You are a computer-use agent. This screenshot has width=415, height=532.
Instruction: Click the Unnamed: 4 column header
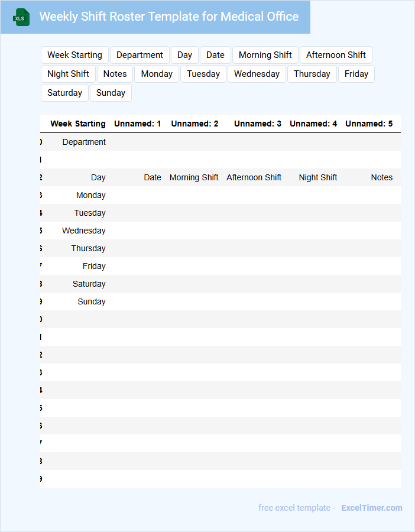click(313, 124)
